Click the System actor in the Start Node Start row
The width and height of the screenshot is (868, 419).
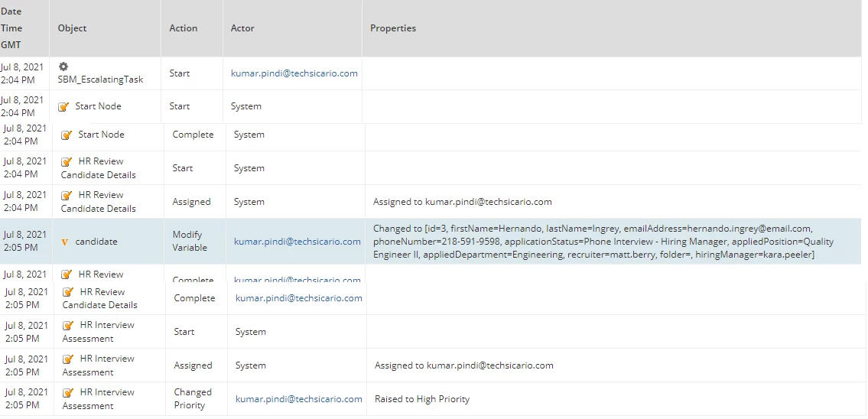coord(246,106)
